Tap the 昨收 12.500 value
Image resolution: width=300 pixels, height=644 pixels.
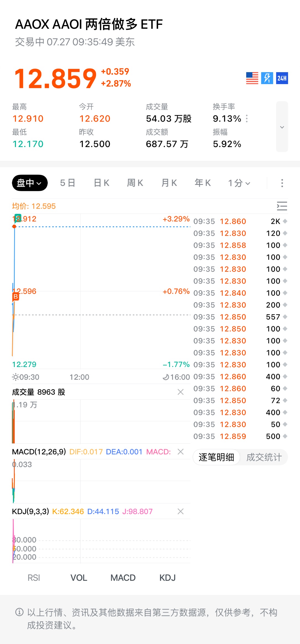pos(95,144)
